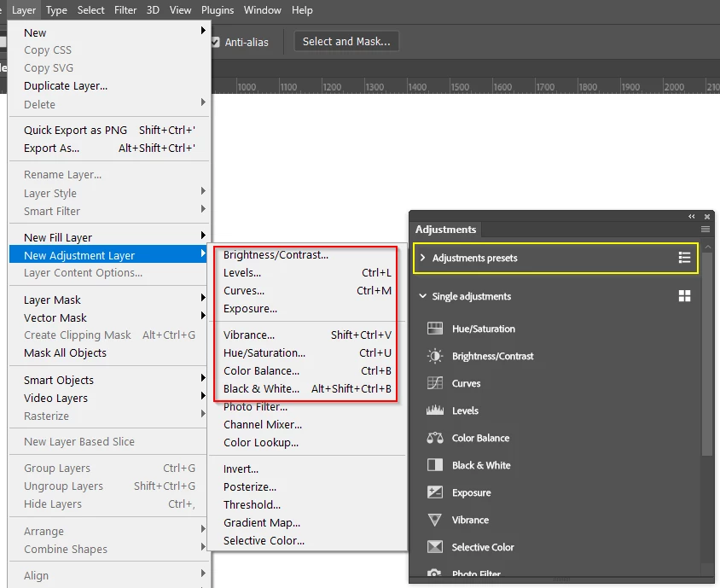Click the Exposure adjustment icon

click(435, 492)
